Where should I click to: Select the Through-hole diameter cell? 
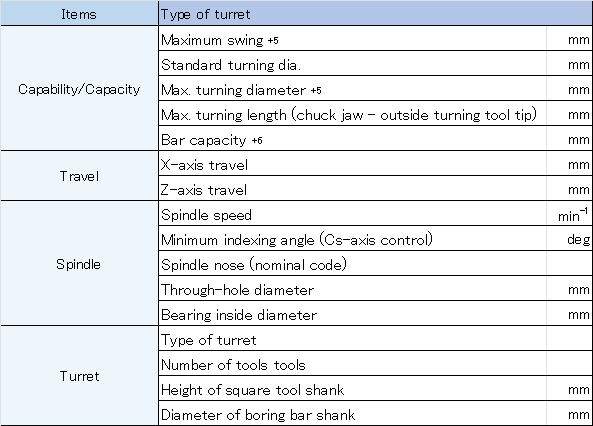(352, 288)
